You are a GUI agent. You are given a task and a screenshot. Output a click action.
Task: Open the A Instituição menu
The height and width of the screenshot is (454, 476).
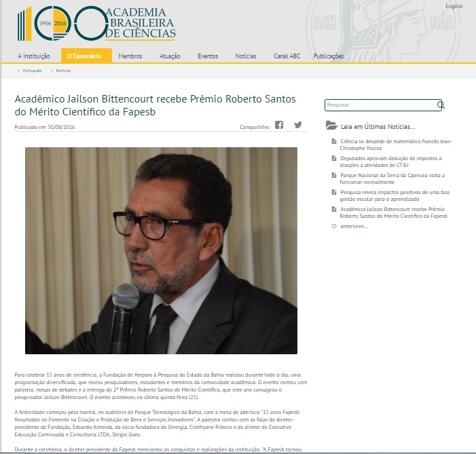[x=34, y=56]
